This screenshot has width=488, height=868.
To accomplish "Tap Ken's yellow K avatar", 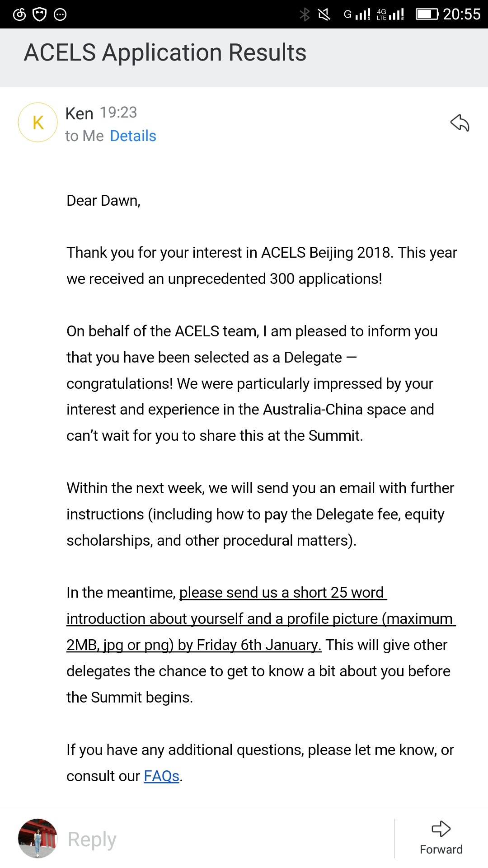I will click(38, 123).
